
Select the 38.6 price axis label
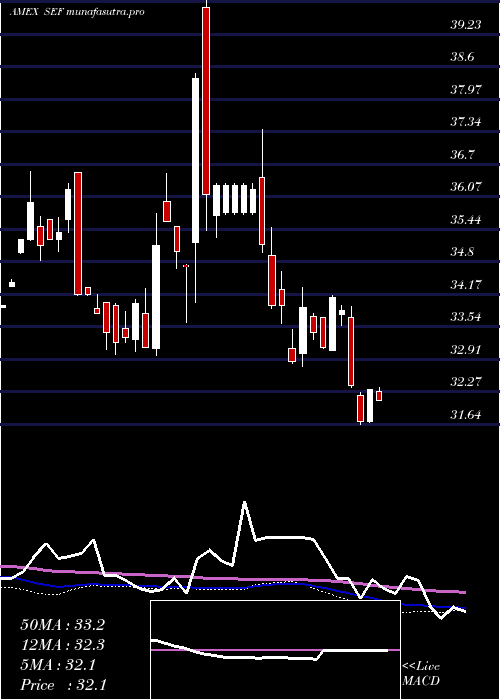click(x=464, y=57)
